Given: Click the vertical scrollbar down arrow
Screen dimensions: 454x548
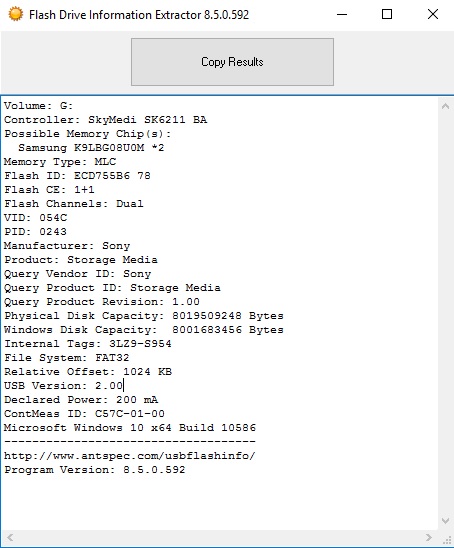Looking at the screenshot, I should point(445,521).
